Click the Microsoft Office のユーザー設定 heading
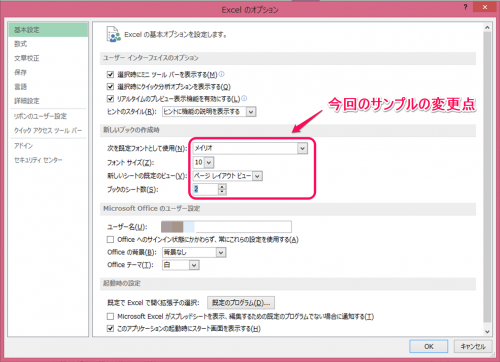This screenshot has width=500, height=362. [152, 209]
